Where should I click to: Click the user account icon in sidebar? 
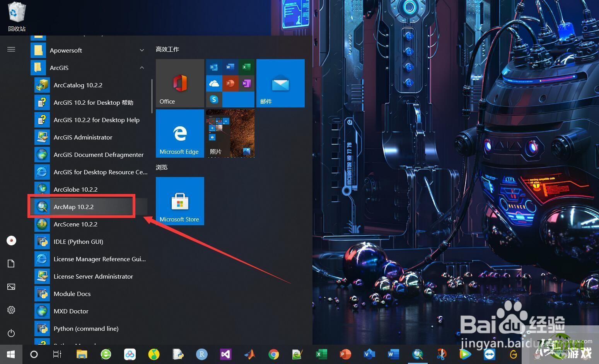coord(11,240)
